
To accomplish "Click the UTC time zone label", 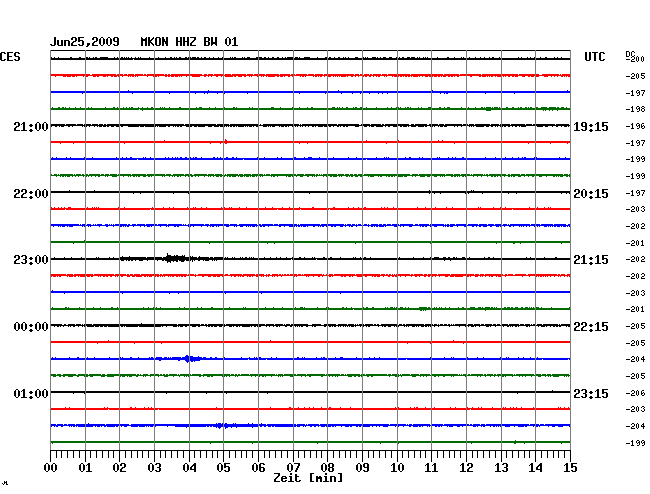I will (x=594, y=57).
